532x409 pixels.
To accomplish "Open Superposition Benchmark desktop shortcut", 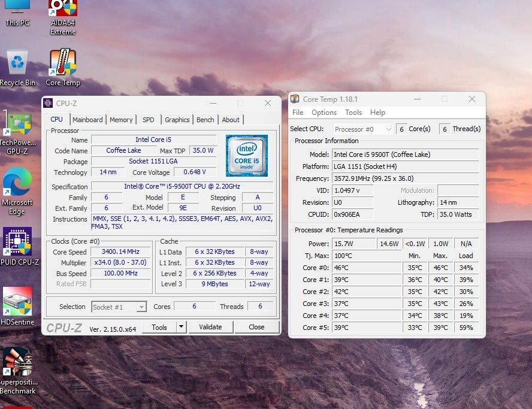I will point(17,371).
